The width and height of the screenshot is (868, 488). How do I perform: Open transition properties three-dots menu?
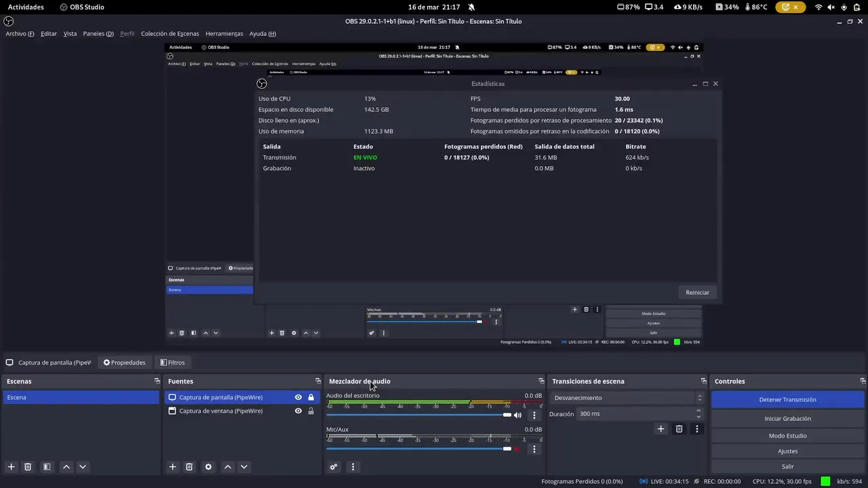[696, 428]
